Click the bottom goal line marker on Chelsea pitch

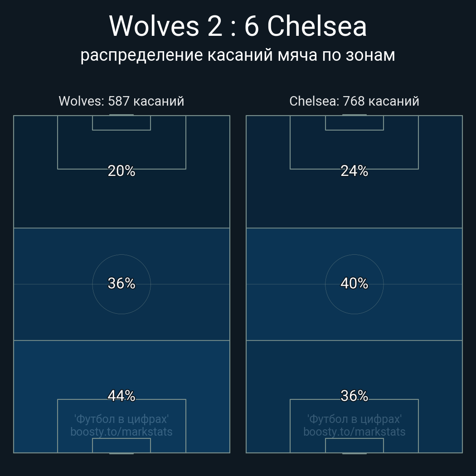click(354, 453)
